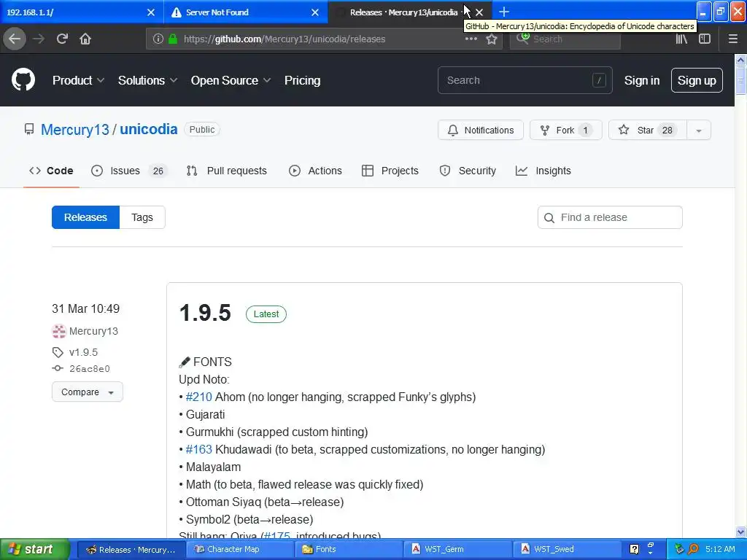Image resolution: width=747 pixels, height=560 pixels.
Task: Click the Mercury13 avatar image
Action: click(x=59, y=331)
